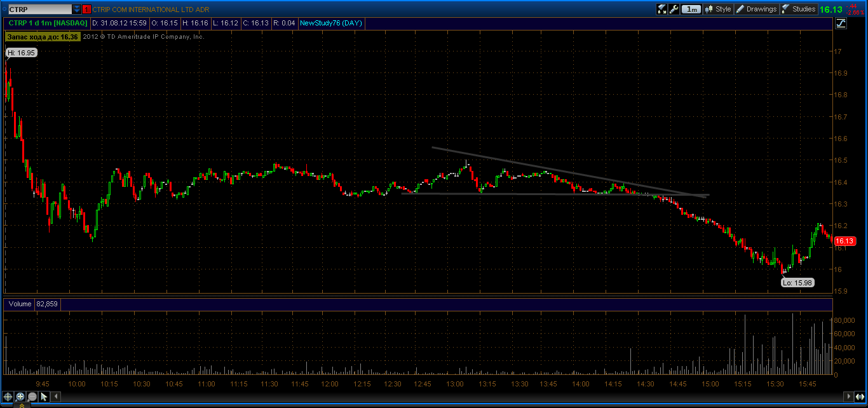Toggle the price axis scale curve icon
The image size is (868, 408).
click(841, 24)
